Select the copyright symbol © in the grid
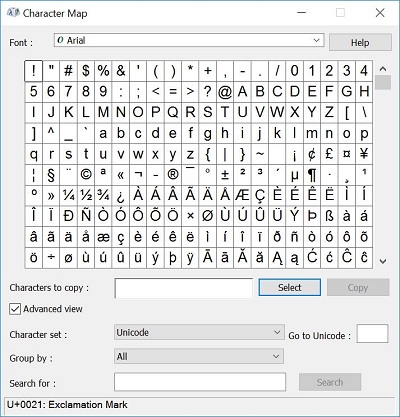Screen dimensions: 400x417 coord(86,175)
